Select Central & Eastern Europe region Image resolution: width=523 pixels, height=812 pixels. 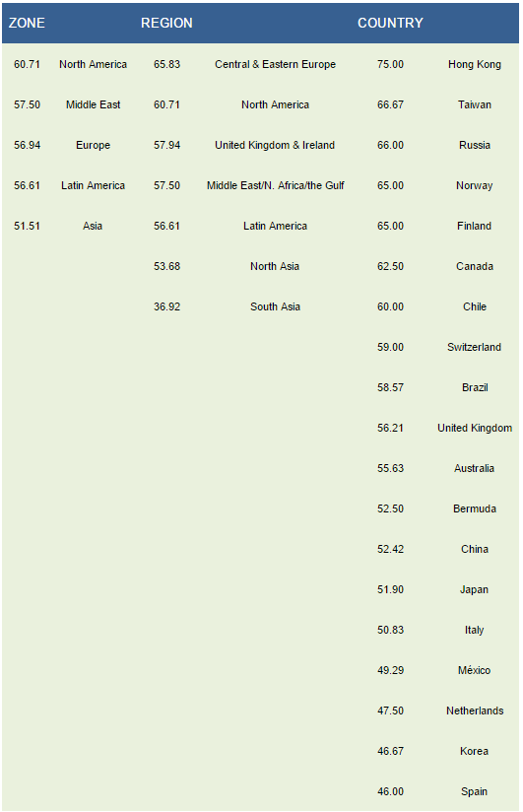coord(276,64)
